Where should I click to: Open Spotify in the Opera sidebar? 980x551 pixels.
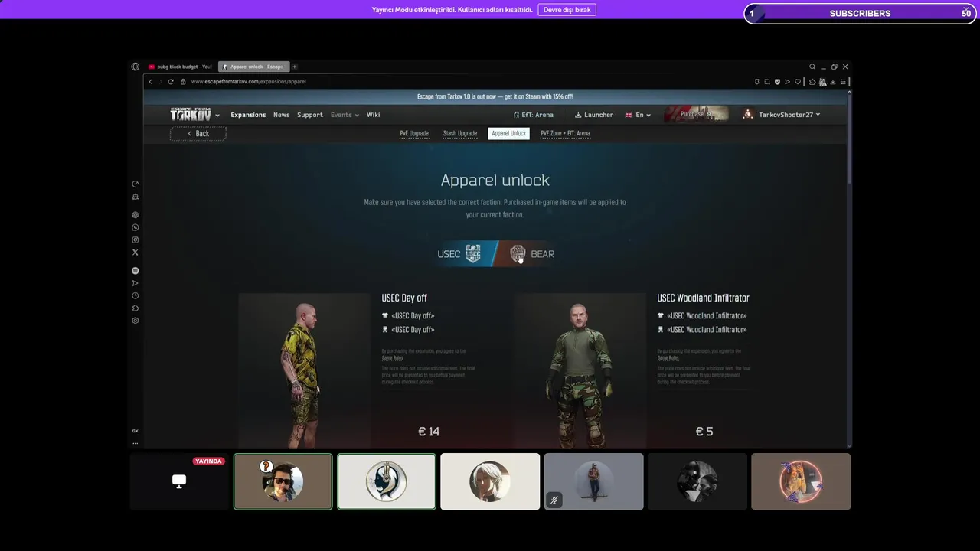[136, 270]
